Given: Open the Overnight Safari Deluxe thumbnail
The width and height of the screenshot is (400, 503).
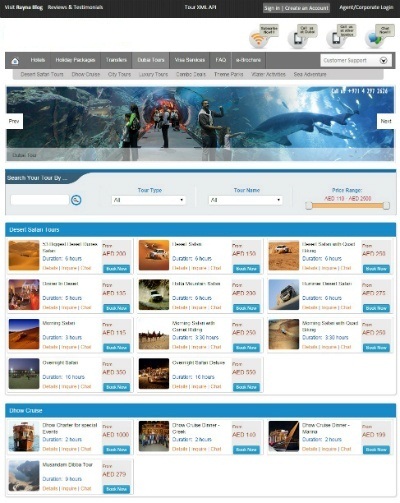Looking at the screenshot, I should point(154,374).
